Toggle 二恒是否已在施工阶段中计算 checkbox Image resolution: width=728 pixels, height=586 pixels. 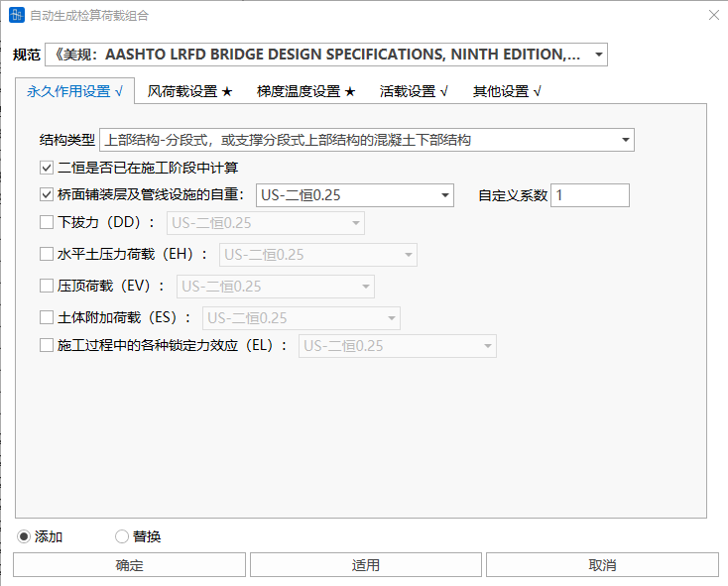click(x=47, y=168)
